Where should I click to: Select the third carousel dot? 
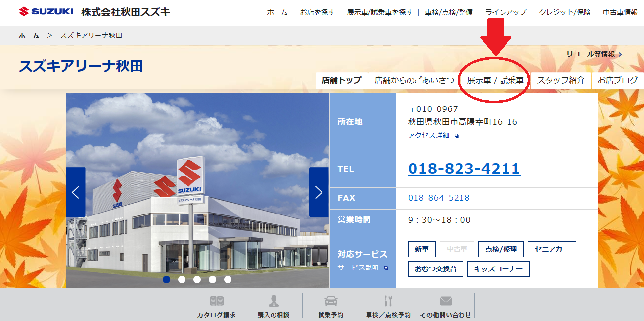click(x=197, y=279)
